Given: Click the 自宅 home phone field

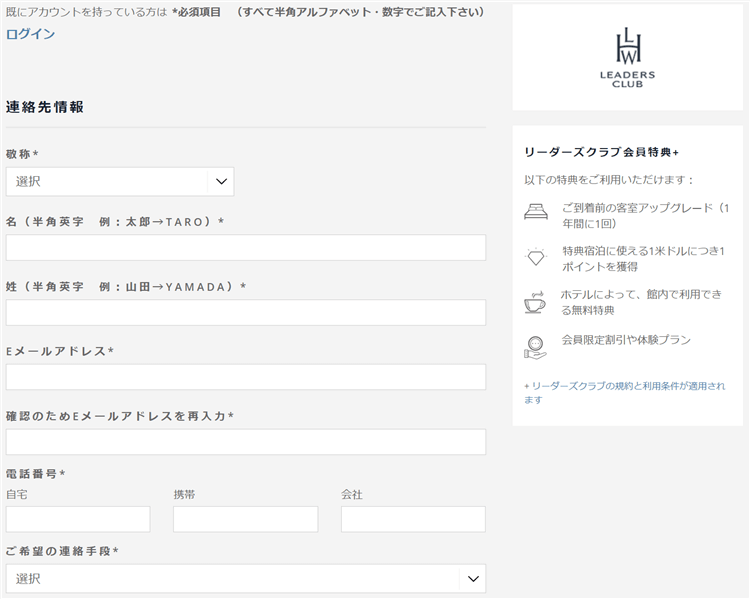Looking at the screenshot, I should click(x=78, y=519).
